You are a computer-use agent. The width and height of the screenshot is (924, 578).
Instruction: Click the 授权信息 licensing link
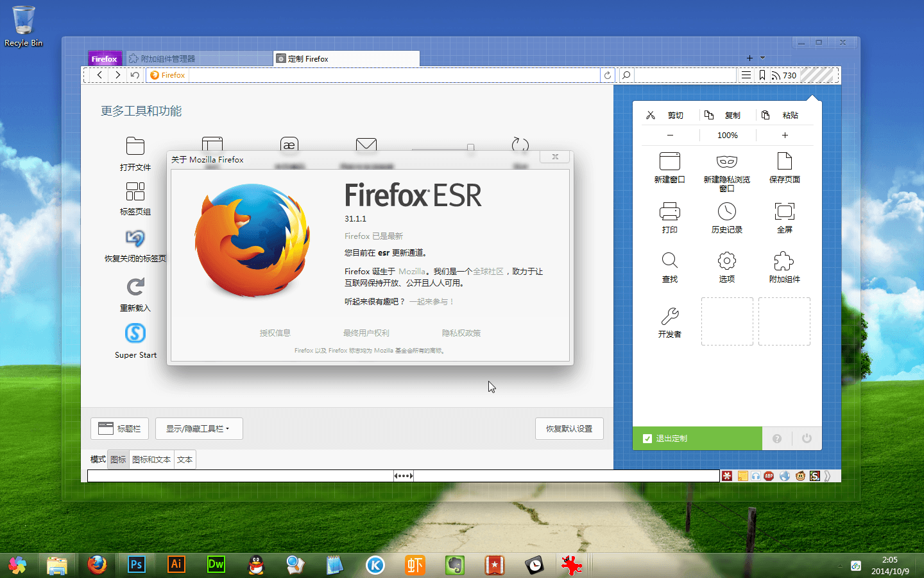tap(275, 333)
